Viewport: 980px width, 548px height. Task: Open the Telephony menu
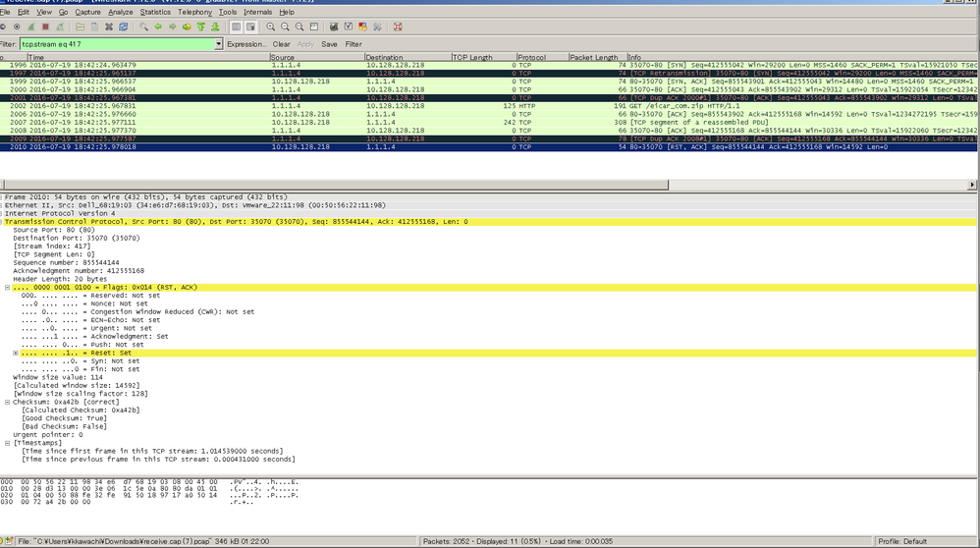pyautogui.click(x=194, y=13)
